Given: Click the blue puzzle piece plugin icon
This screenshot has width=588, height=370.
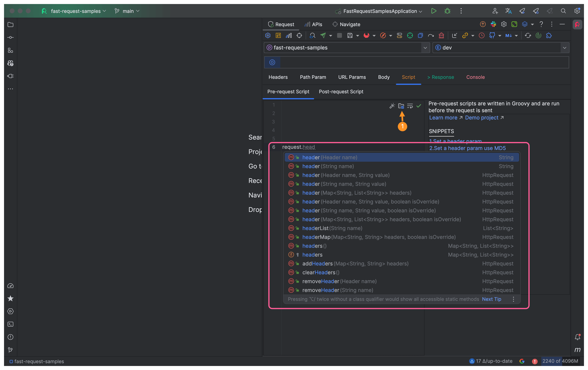Looking at the screenshot, I should [x=549, y=35].
